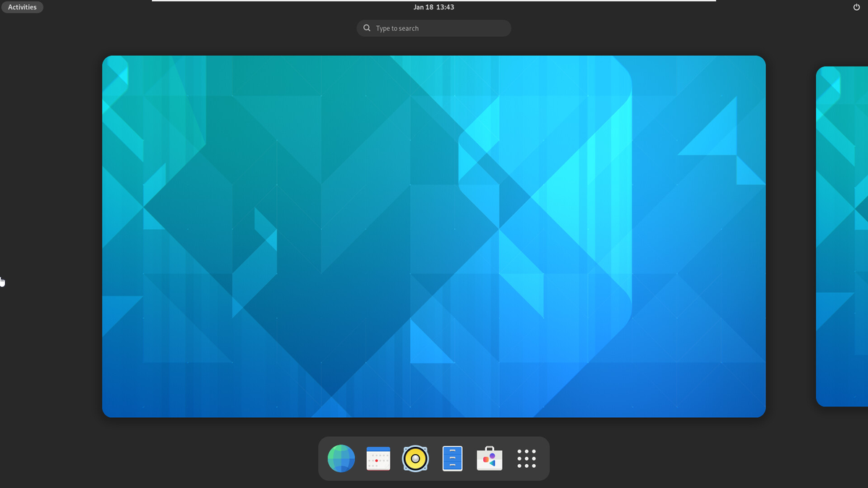Image resolution: width=868 pixels, height=488 pixels.
Task: Open the Web browser from the dash
Action: click(x=341, y=458)
